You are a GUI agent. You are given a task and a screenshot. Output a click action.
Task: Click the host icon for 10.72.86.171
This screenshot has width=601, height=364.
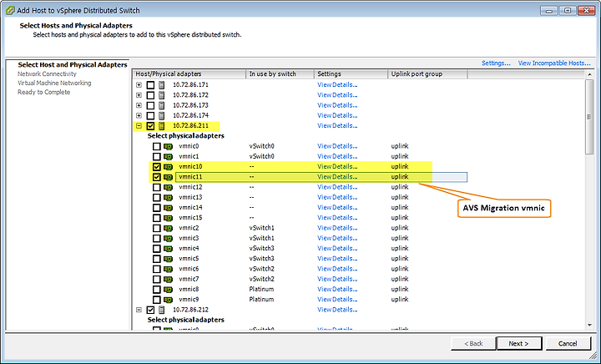coord(162,84)
